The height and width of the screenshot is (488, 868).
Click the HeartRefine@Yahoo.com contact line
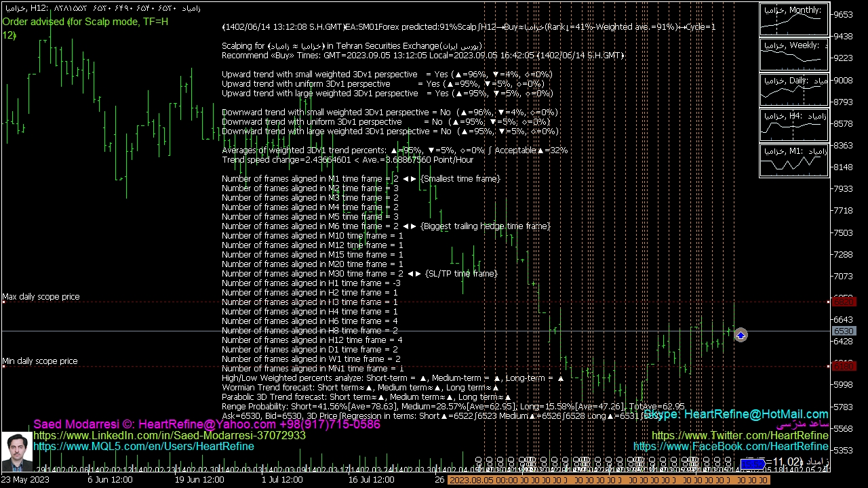tap(207, 424)
